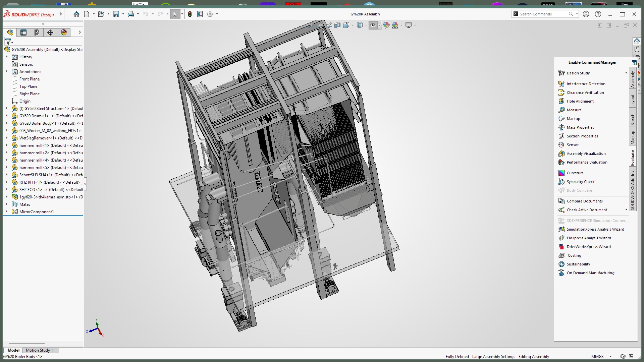Toggle the Enable CommandManager pin icon

634,62
